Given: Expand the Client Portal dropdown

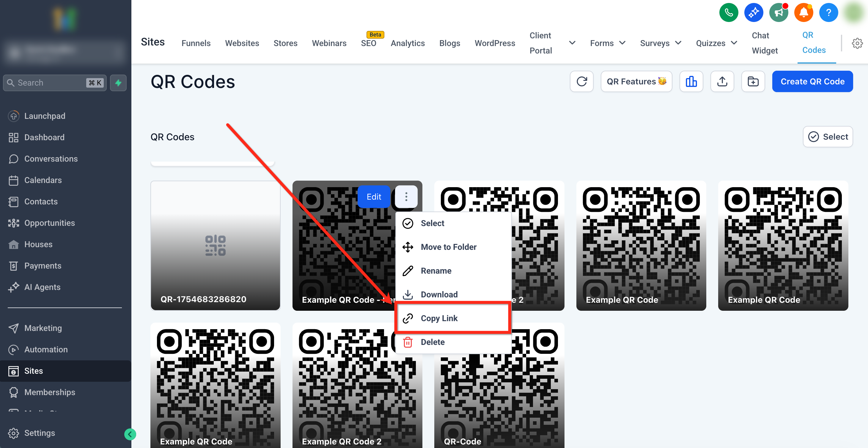Looking at the screenshot, I should click(x=572, y=43).
